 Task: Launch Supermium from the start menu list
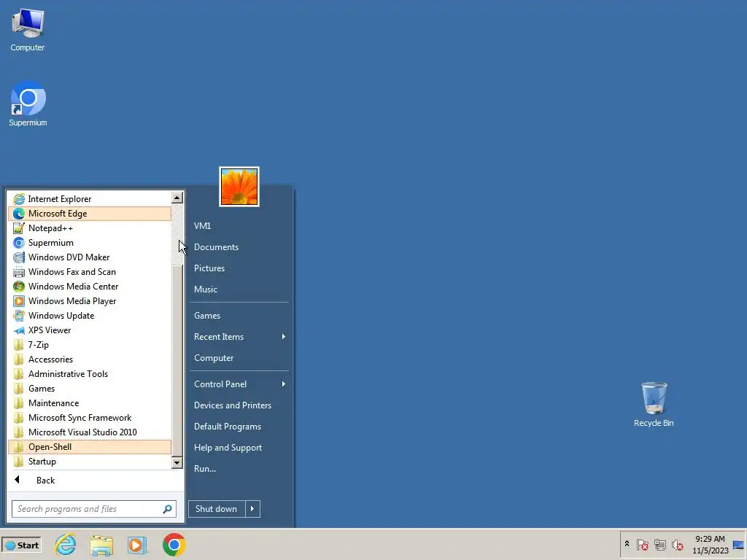(x=90, y=242)
